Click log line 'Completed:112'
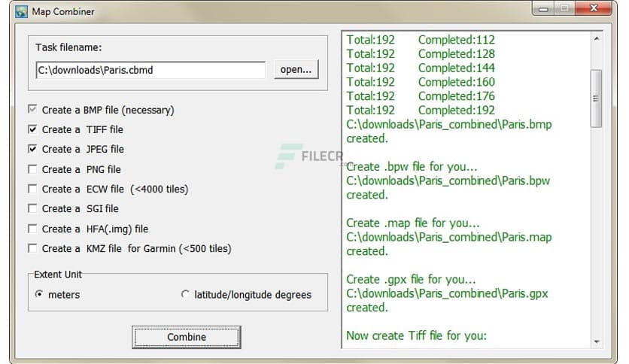The image size is (629, 364). coord(457,40)
